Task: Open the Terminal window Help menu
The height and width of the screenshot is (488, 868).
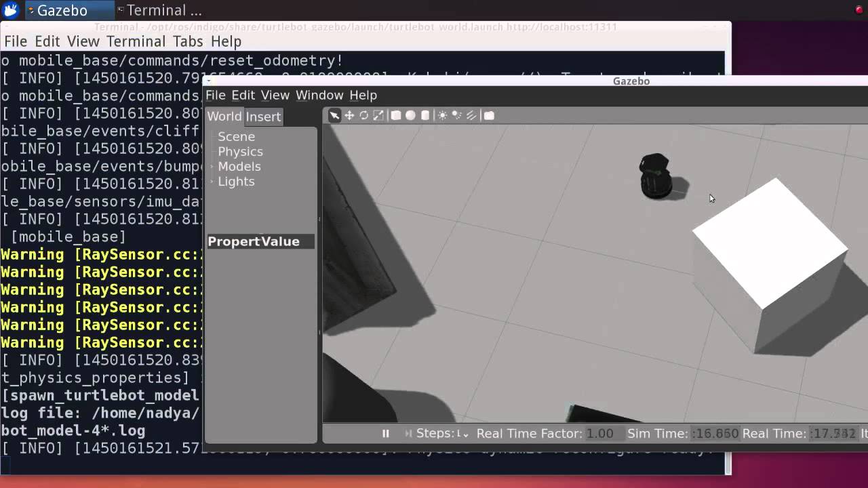Action: tap(226, 41)
